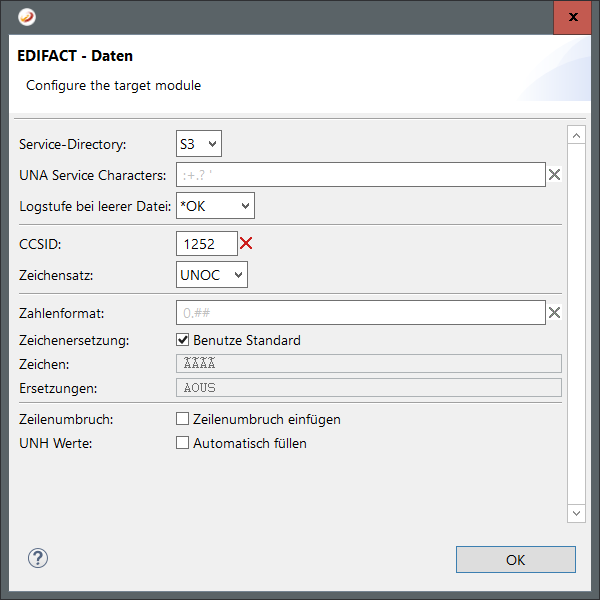Click the help question mark icon

click(38, 558)
